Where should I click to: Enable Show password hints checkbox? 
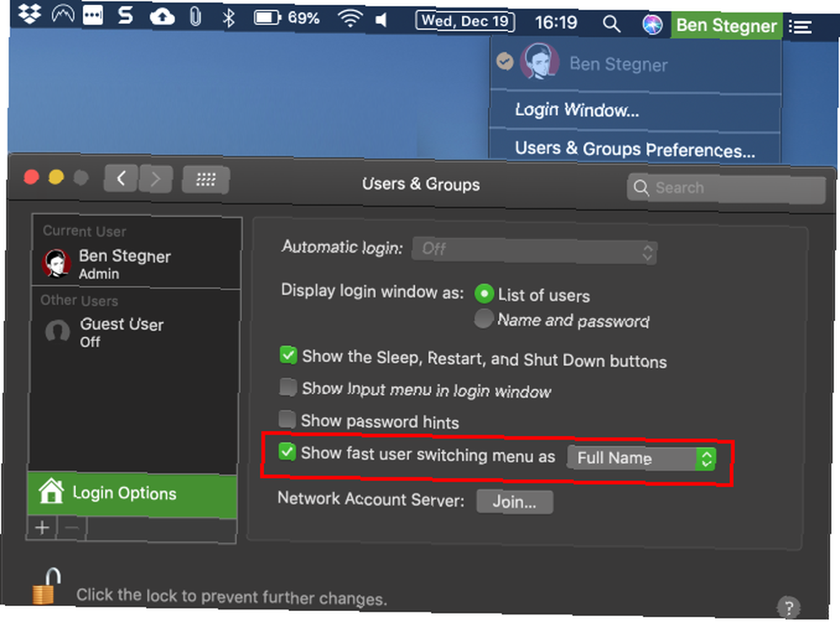point(287,419)
